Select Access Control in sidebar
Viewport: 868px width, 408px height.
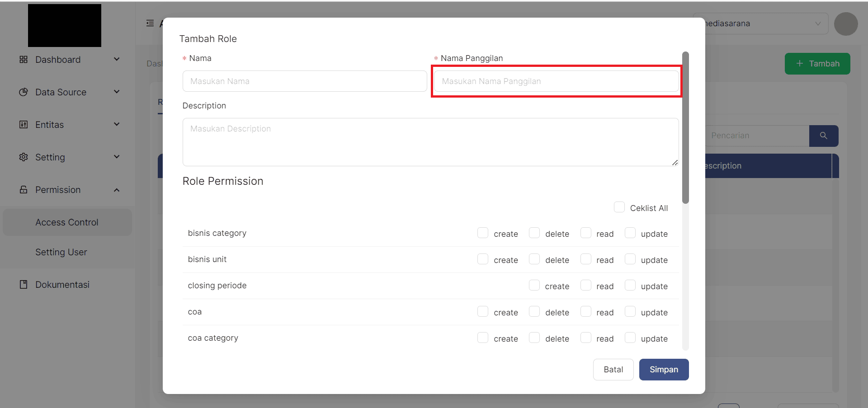67,222
